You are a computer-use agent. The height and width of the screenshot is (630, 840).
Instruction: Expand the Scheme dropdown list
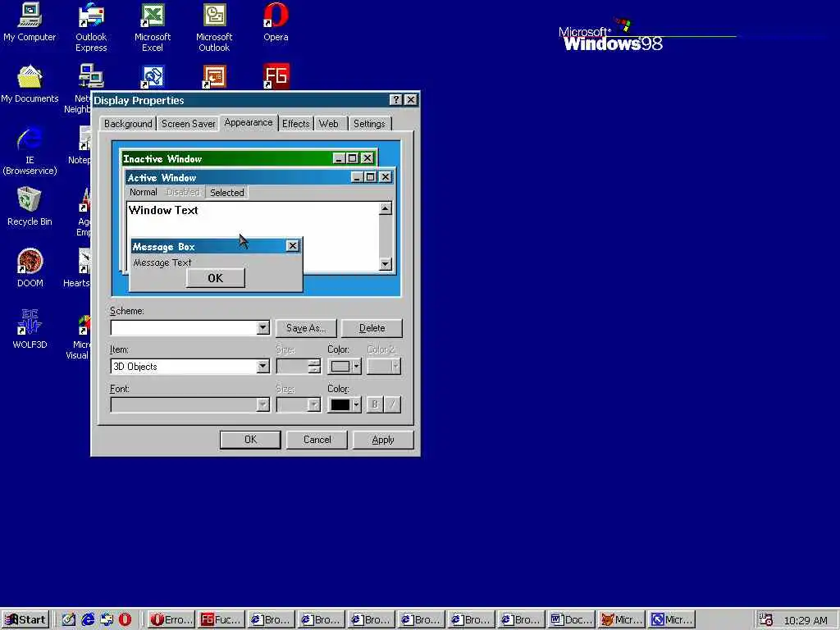262,328
